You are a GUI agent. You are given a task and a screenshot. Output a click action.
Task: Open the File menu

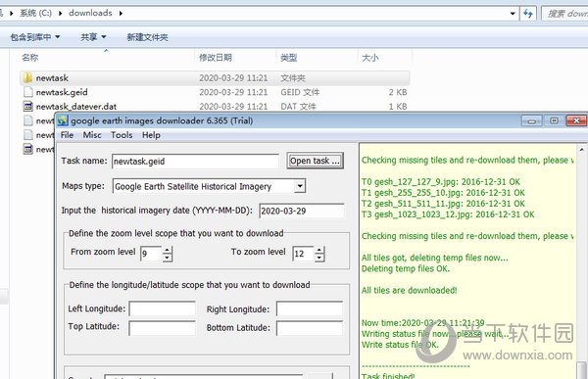67,135
